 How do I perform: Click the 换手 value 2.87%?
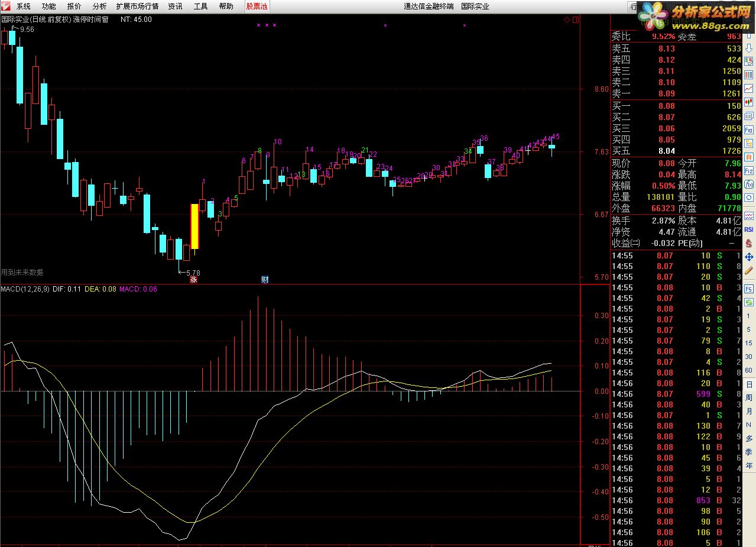[663, 221]
